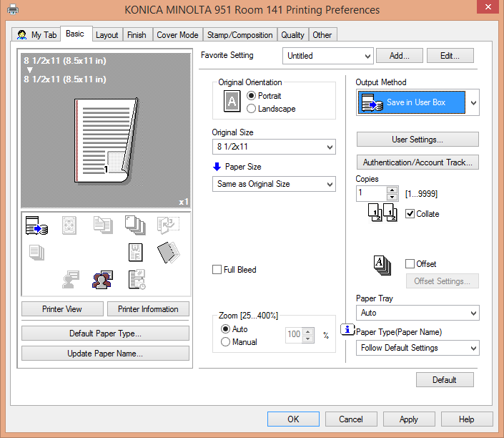Image resolution: width=504 pixels, height=438 pixels.
Task: Click the grayed single user authentication icon
Action: (x=71, y=279)
